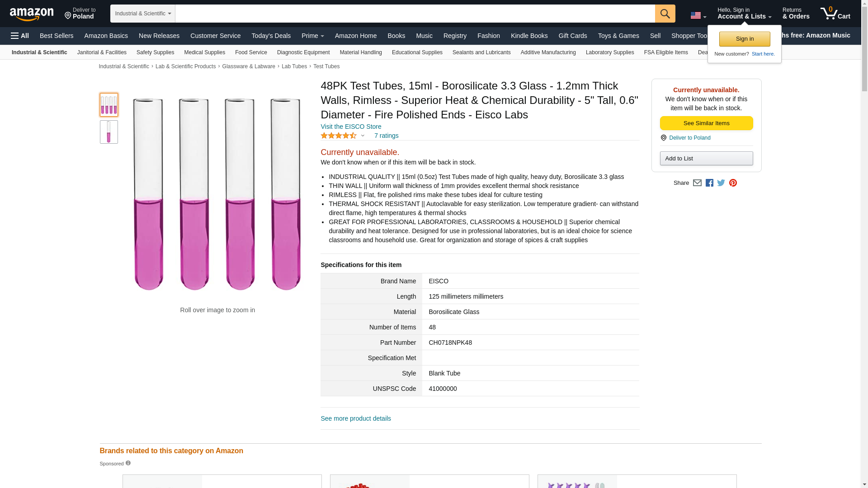Screen dimensions: 868x488
Task: Open Today's Deals in nav bar
Action: pos(271,36)
